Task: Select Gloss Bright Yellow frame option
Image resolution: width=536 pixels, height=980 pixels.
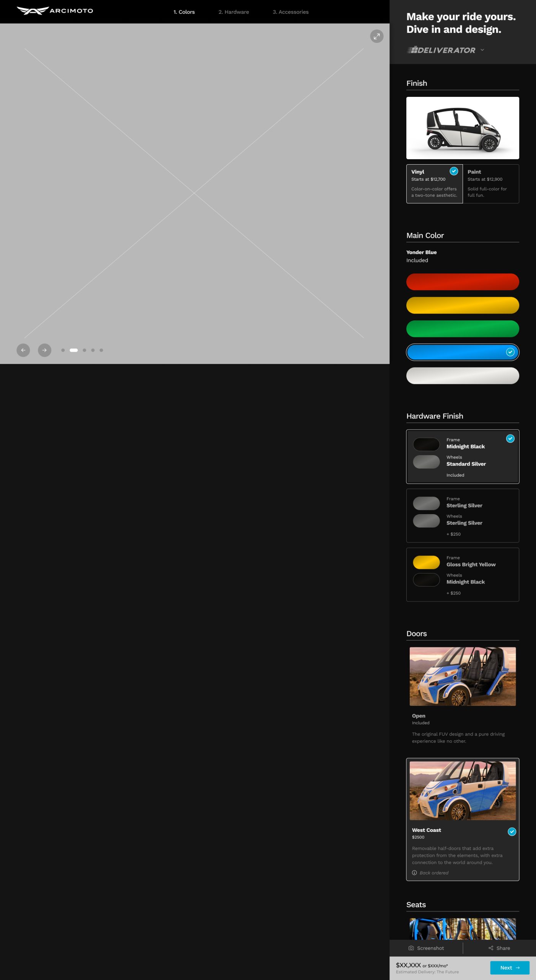Action: click(462, 574)
